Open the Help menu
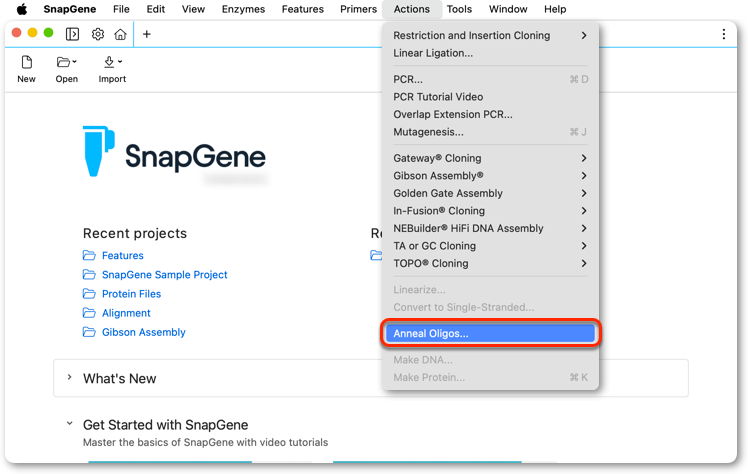The width and height of the screenshot is (748, 474). (555, 9)
